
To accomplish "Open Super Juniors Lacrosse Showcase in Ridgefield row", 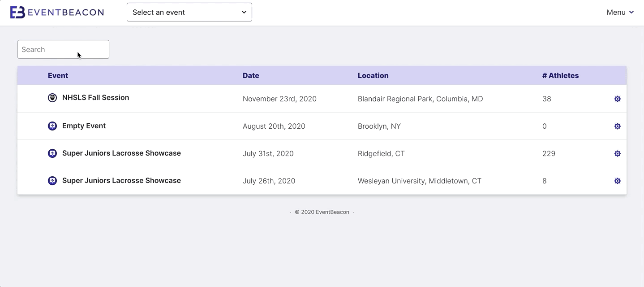I will [x=121, y=153].
